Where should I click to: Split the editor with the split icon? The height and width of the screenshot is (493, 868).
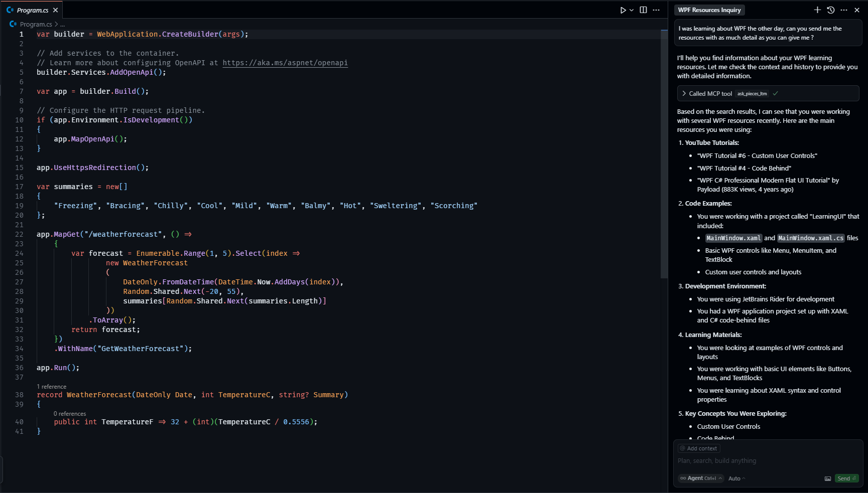click(643, 10)
